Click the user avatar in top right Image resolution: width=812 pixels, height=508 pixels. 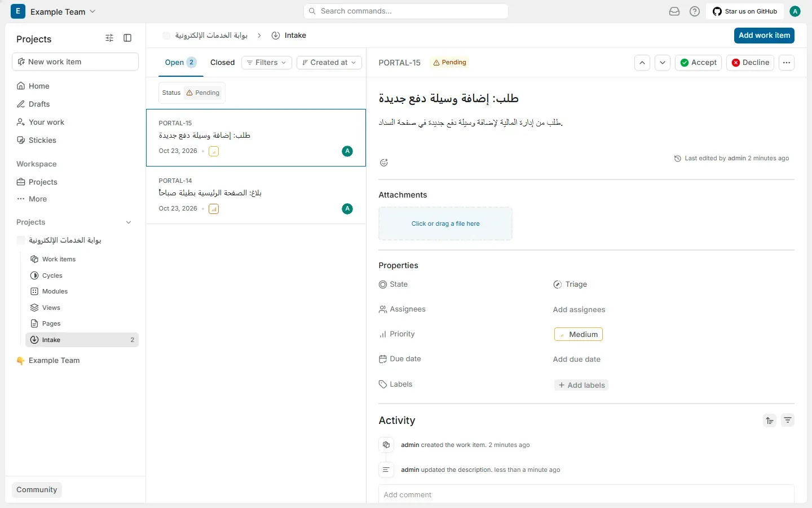[x=795, y=11]
